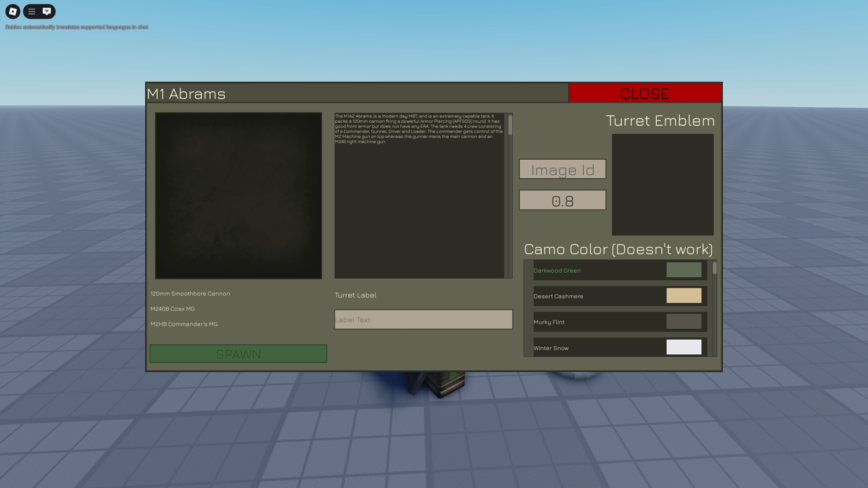This screenshot has width=868, height=488.
Task: Click the 0.8 emblem value field
Action: coord(562,200)
